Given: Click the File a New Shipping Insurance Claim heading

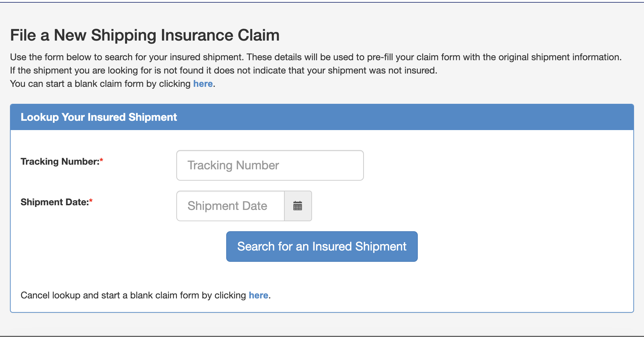Looking at the screenshot, I should (145, 35).
